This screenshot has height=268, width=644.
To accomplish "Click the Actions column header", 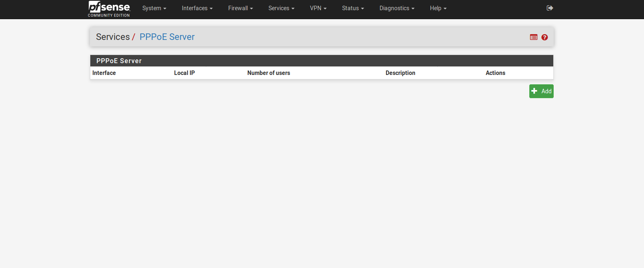I will [x=495, y=73].
